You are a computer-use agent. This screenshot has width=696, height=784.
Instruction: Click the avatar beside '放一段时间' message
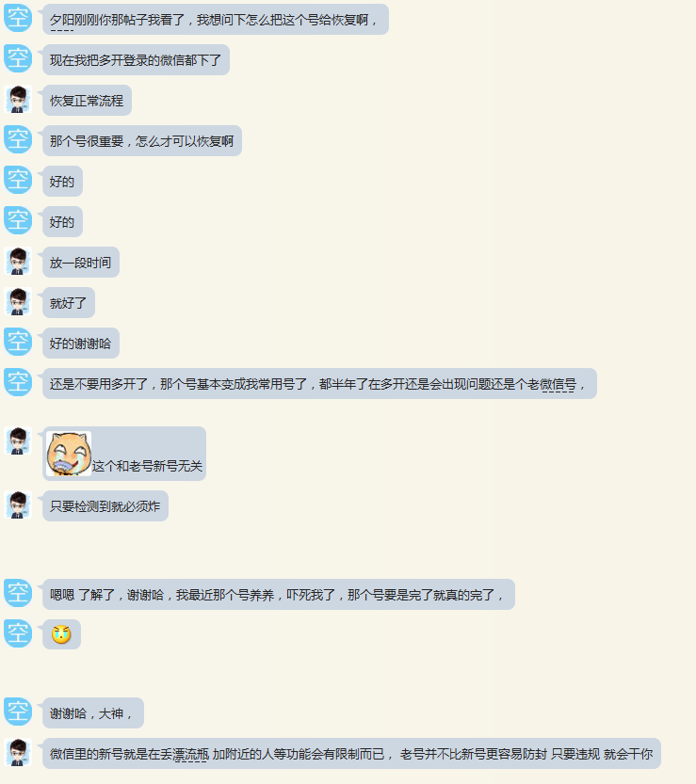(18, 261)
